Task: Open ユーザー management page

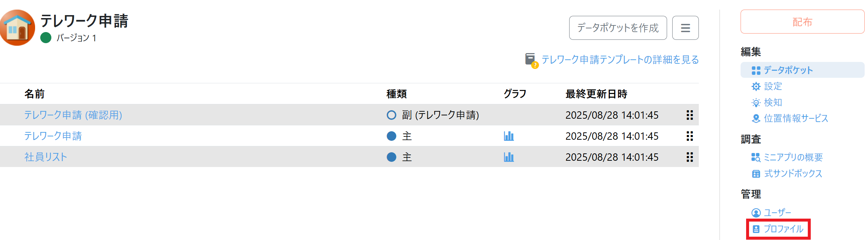Action: (777, 213)
